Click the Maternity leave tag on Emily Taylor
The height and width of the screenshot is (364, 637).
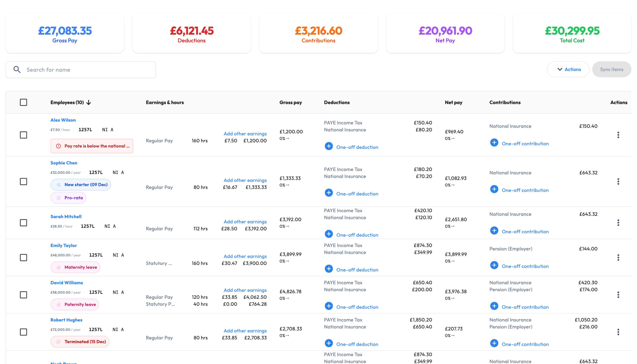click(x=75, y=267)
